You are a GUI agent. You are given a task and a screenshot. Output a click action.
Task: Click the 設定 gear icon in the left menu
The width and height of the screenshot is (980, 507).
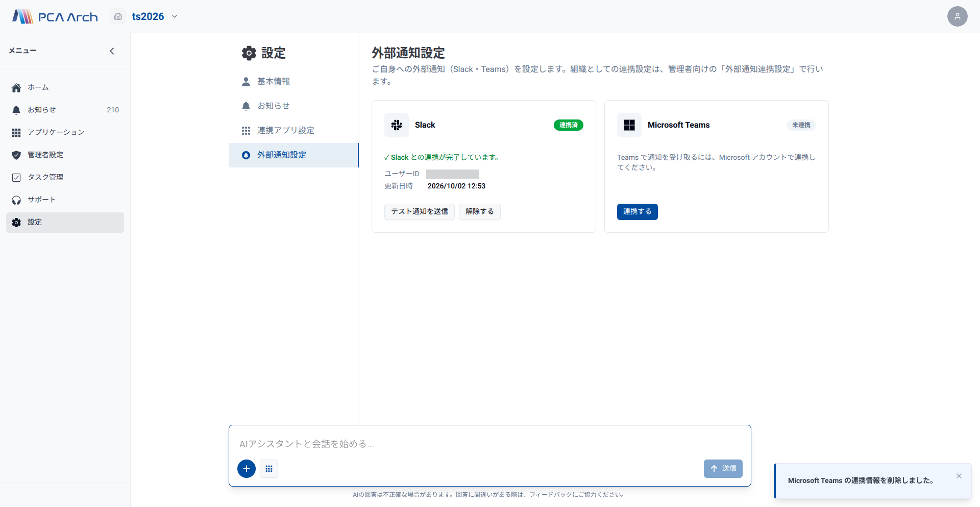pos(16,223)
